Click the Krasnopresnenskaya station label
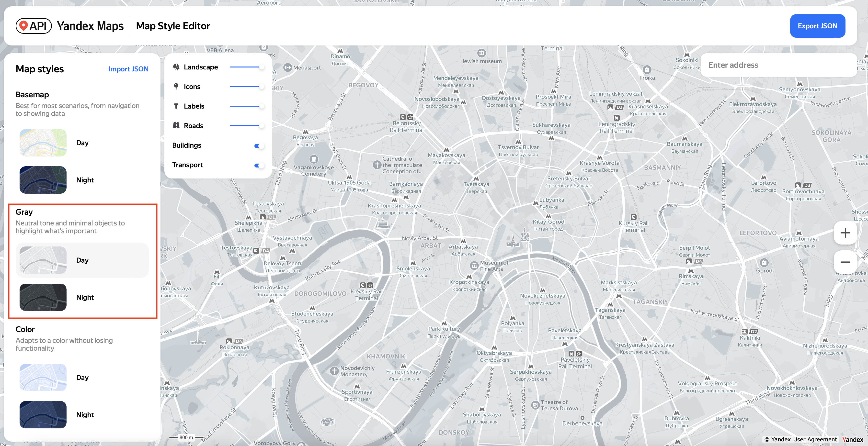The image size is (868, 446). (394, 205)
